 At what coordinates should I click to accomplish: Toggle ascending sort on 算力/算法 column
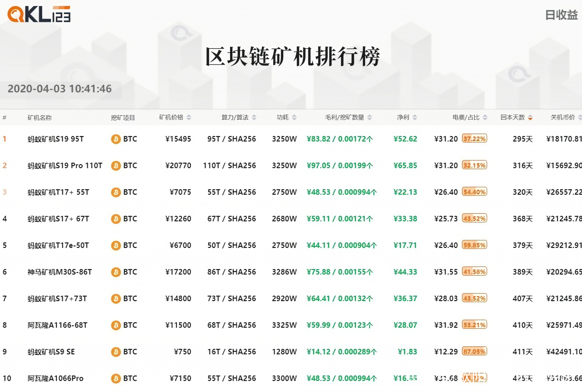(x=254, y=117)
